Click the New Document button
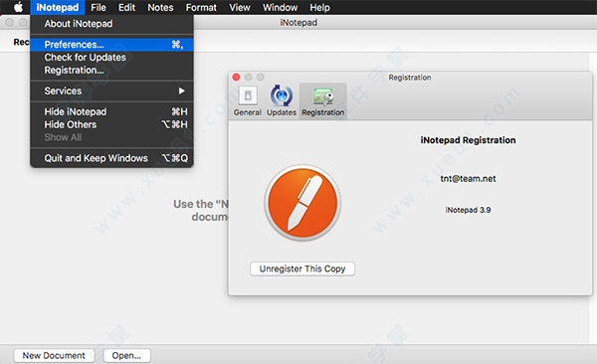Viewport: 597px width, 364px height. (x=54, y=356)
